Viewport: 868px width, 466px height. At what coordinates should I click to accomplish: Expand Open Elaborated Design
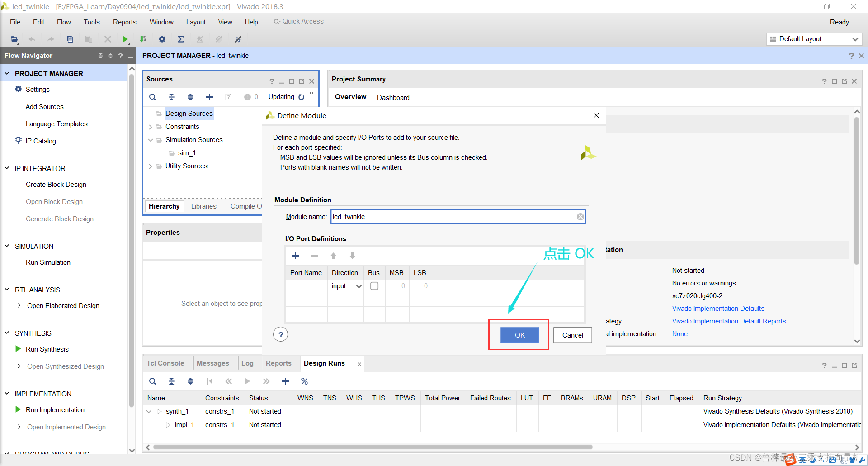(x=19, y=306)
